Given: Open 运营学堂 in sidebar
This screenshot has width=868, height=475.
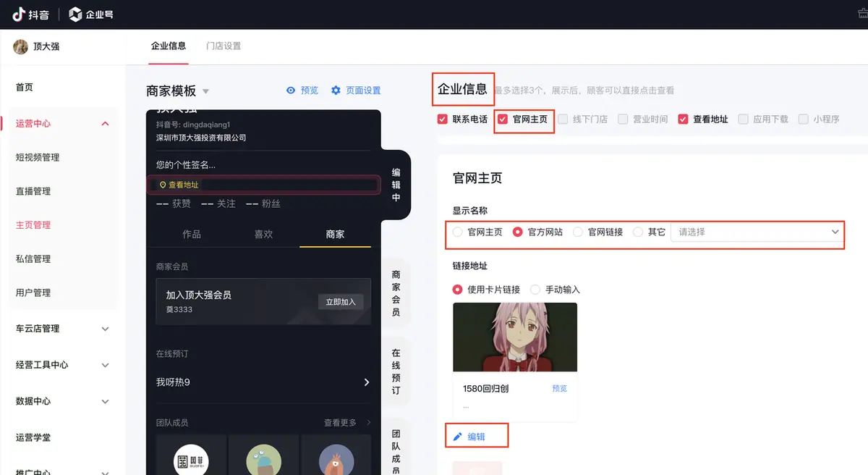Looking at the screenshot, I should point(33,437).
